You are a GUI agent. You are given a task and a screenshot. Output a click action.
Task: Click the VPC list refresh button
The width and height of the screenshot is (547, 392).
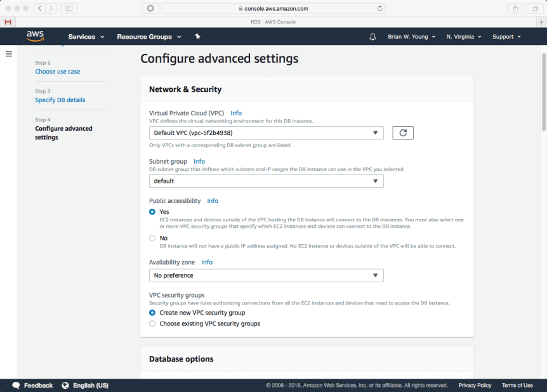(403, 133)
